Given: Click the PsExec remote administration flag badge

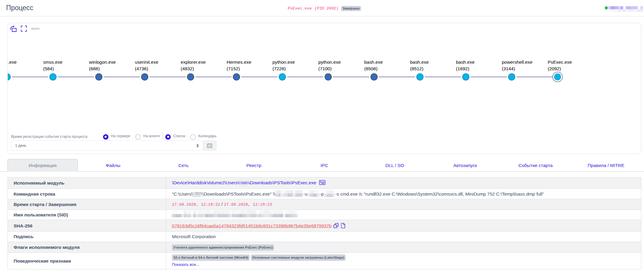Looking at the screenshot, I should coord(223,247).
